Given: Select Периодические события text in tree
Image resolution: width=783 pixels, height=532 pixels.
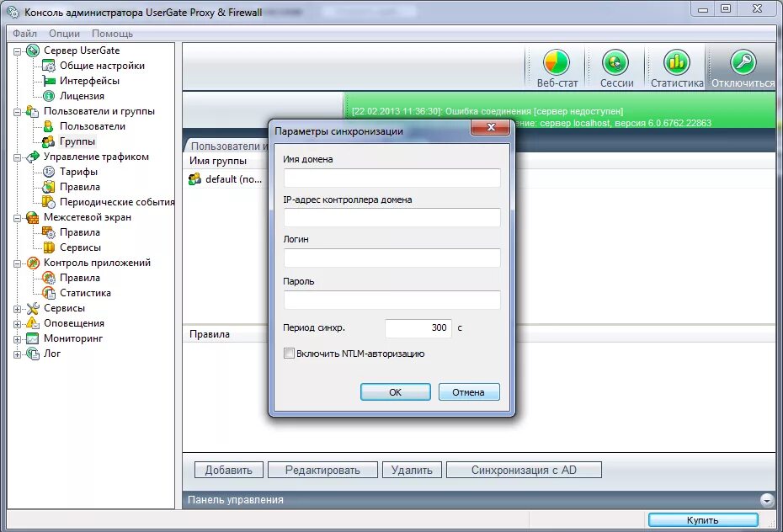Looking at the screenshot, I should (117, 202).
